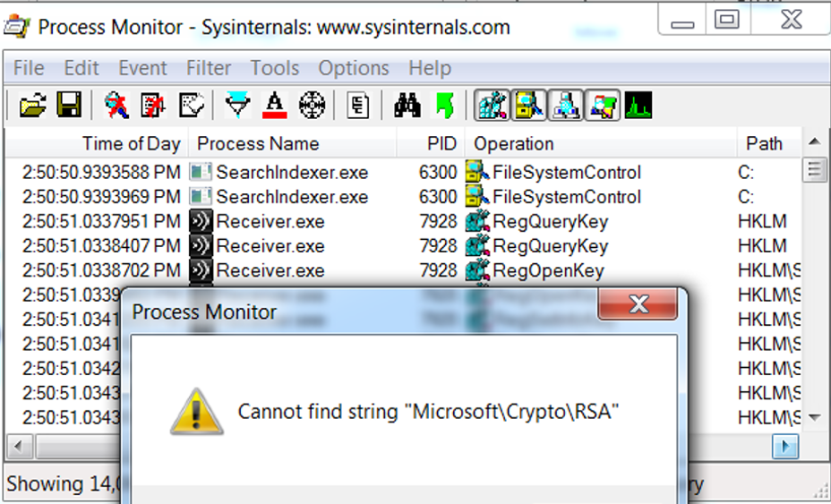Sort by the PID column header
This screenshot has width=831, height=504.
click(431, 143)
